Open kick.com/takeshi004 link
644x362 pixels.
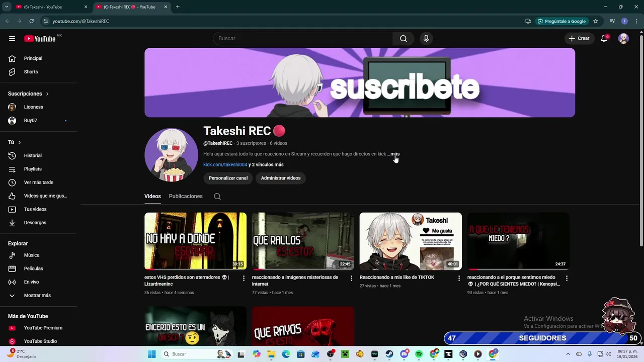click(x=225, y=165)
